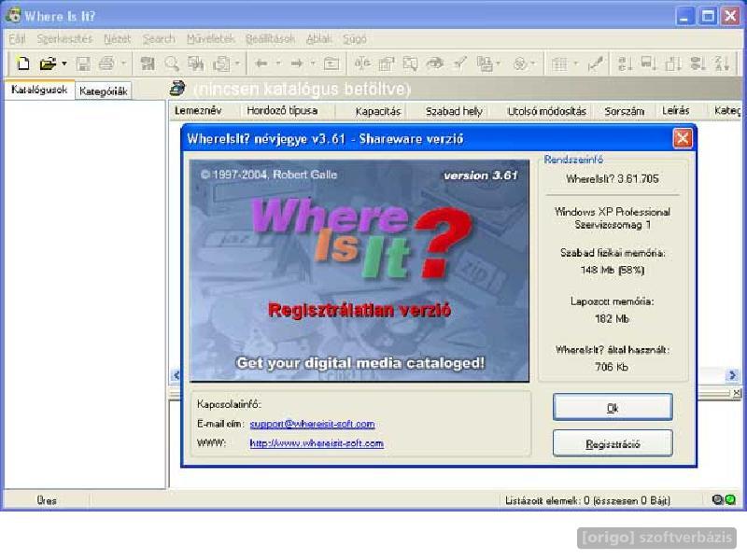Click the parent folder up icon
The height and width of the screenshot is (560, 747).
[x=331, y=63]
